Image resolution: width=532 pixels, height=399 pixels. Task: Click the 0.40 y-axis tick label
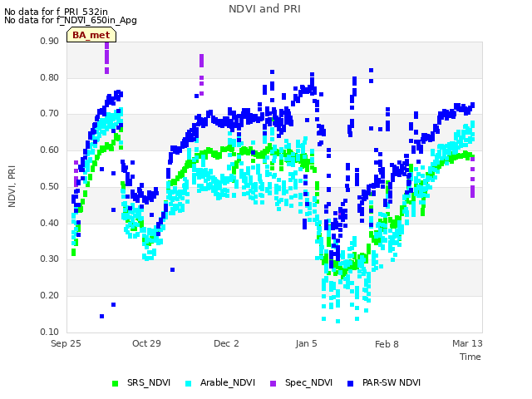point(50,224)
